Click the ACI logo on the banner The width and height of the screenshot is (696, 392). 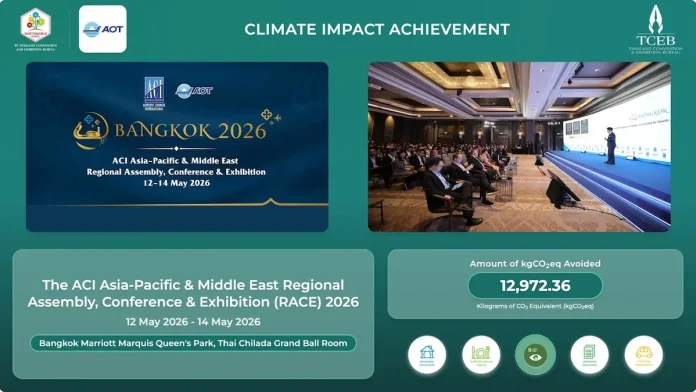[154, 93]
